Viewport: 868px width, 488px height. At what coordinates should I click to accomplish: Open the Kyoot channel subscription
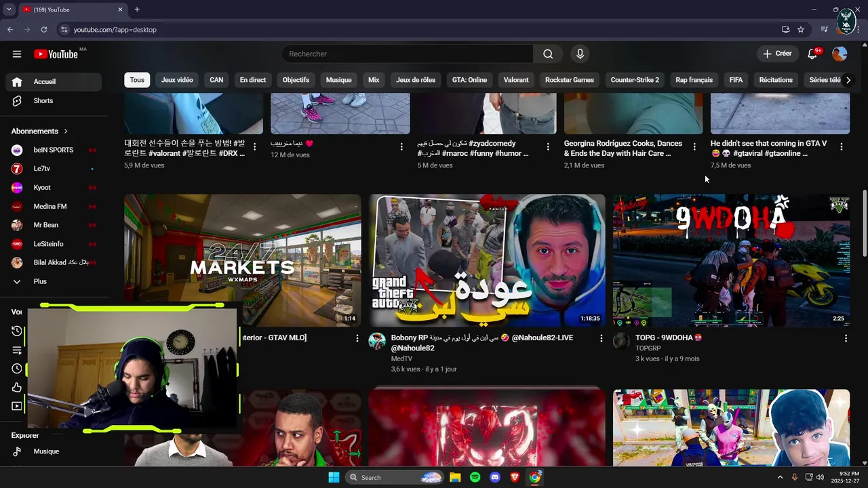click(54, 187)
